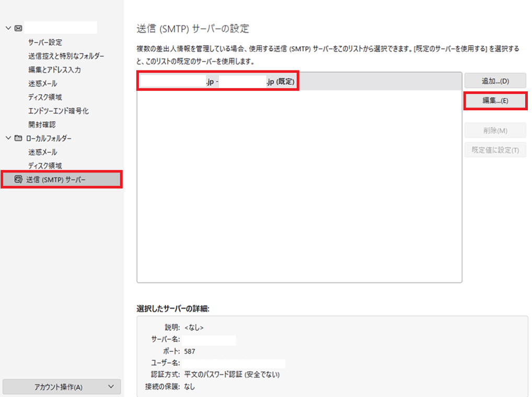This screenshot has width=532, height=397.
Task: Select 送信控えと特別なフォルダー settings
Action: tap(66, 56)
